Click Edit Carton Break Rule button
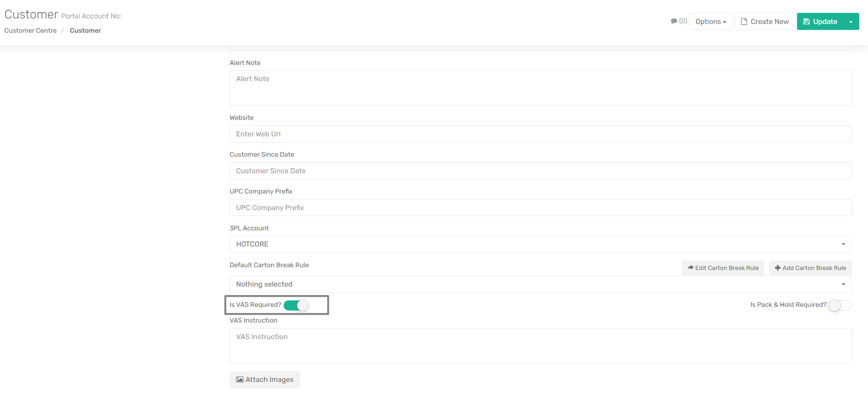868x393 pixels. 723,268
